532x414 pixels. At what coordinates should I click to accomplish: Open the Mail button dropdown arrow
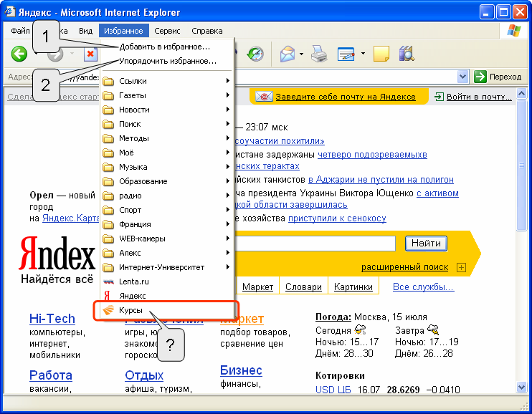pyautogui.click(x=301, y=54)
